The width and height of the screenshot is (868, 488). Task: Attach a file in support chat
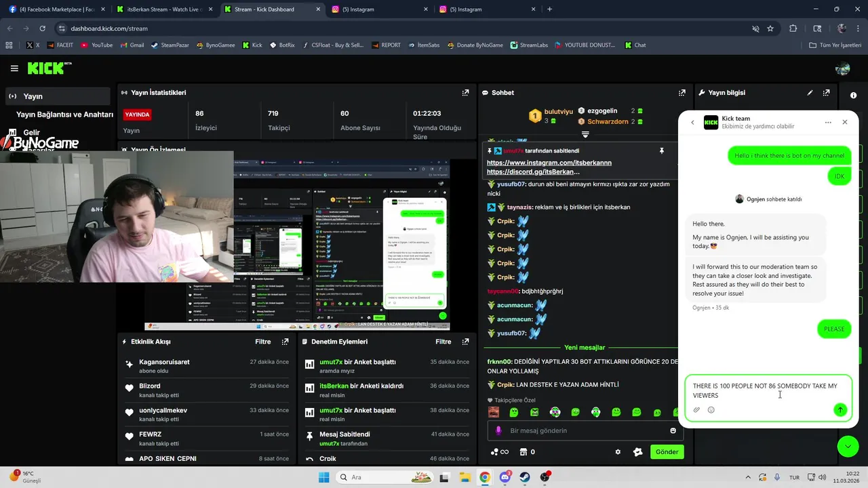click(696, 409)
